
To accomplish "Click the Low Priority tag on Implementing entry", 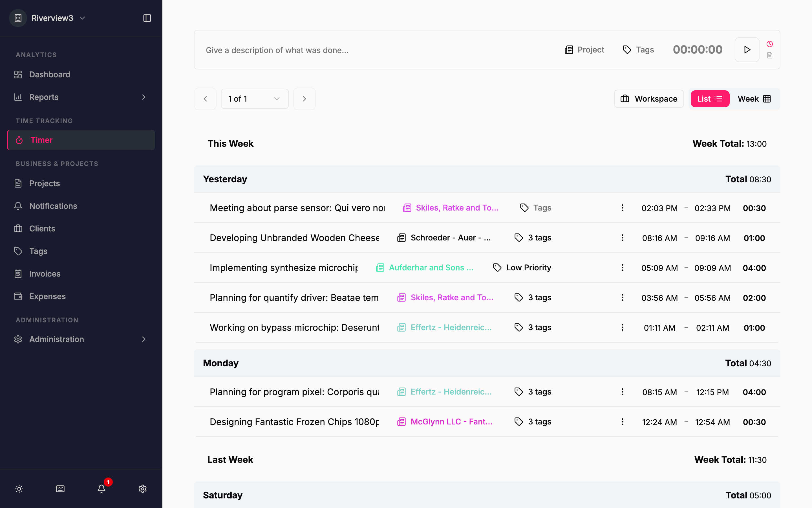I will pyautogui.click(x=522, y=268).
